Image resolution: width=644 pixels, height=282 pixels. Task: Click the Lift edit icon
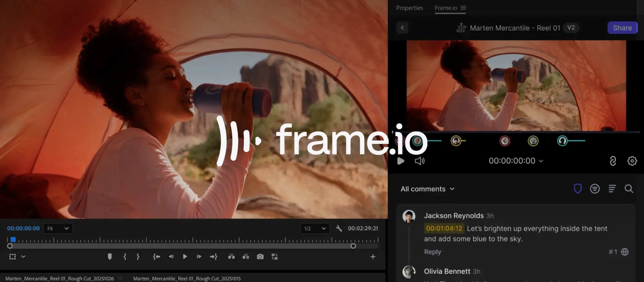[231, 257]
